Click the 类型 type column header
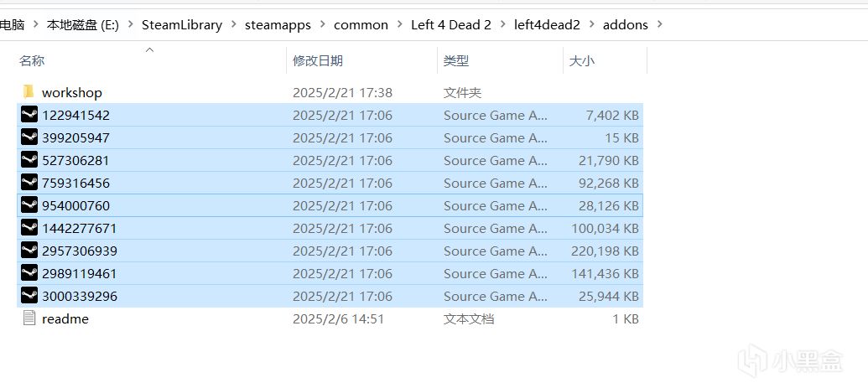The height and width of the screenshot is (388, 868). point(456,60)
